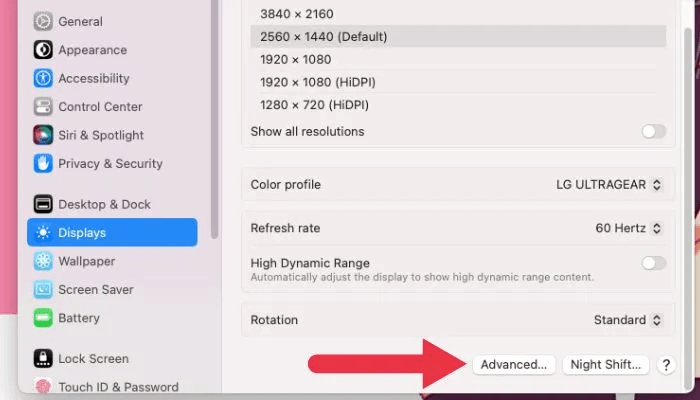Viewport: 700px width, 400px height.
Task: Click the Wallpaper icon in sidebar
Action: tap(43, 261)
